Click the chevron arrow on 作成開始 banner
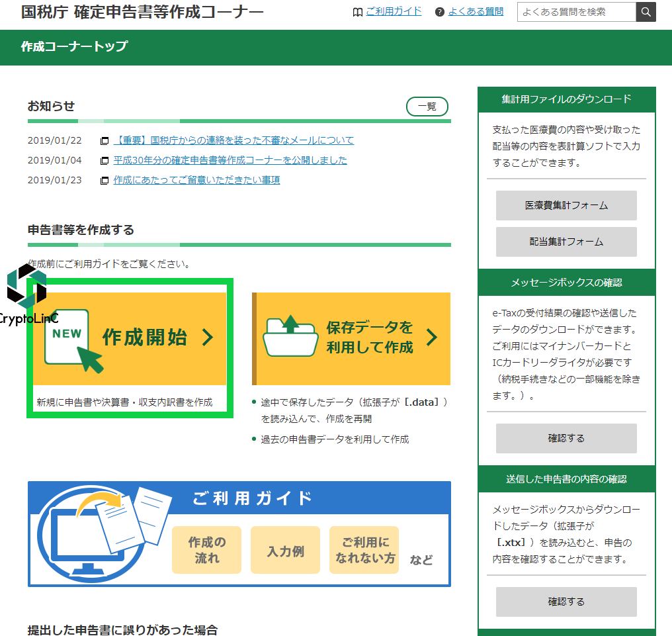The height and width of the screenshot is (636, 672). tap(208, 338)
